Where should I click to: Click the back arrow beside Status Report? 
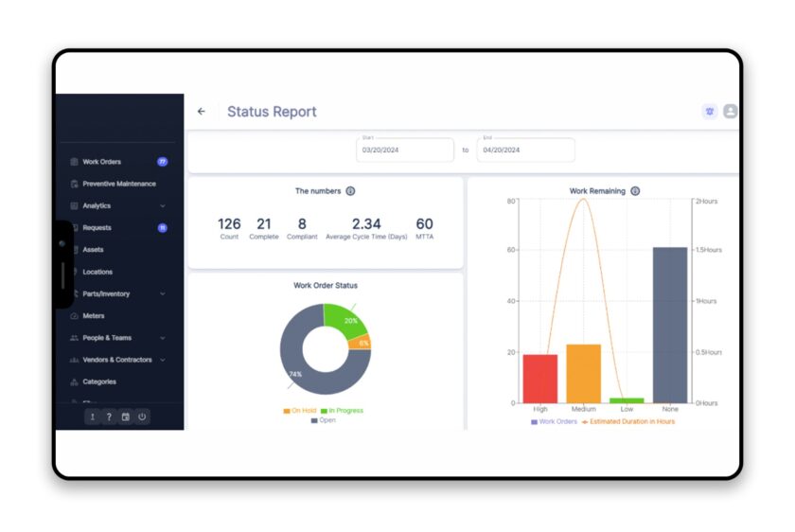click(x=201, y=112)
